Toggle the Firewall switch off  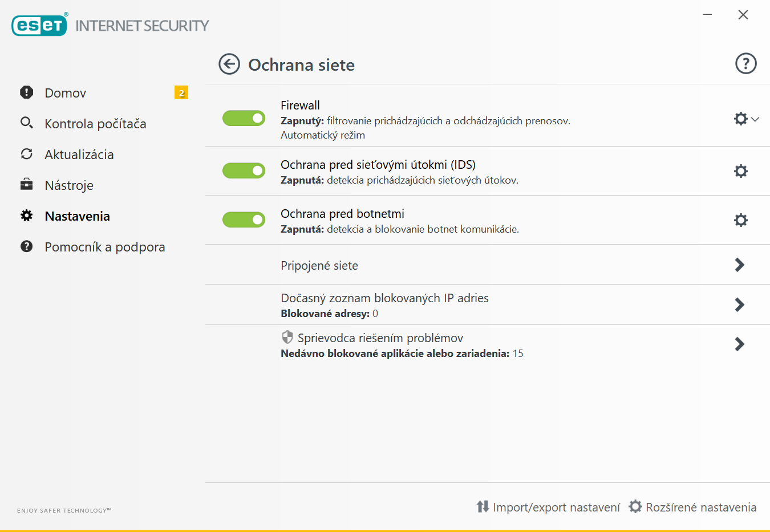[244, 118]
